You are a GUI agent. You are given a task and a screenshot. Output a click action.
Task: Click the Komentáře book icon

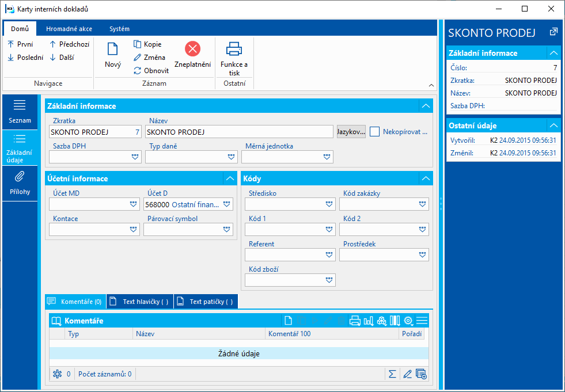[x=56, y=321]
